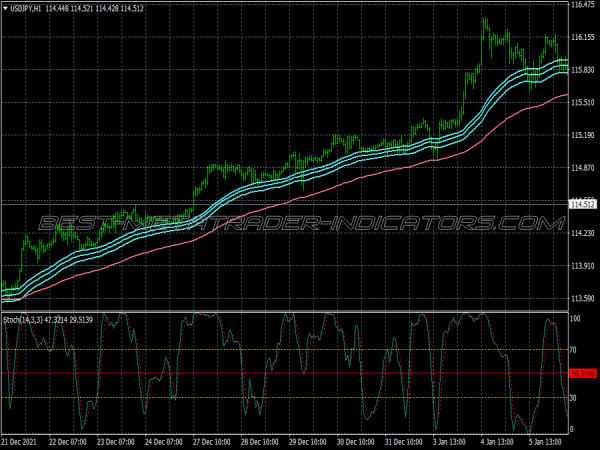Click the red 50.3106 level label
This screenshot has height=450, width=600.
[x=583, y=373]
